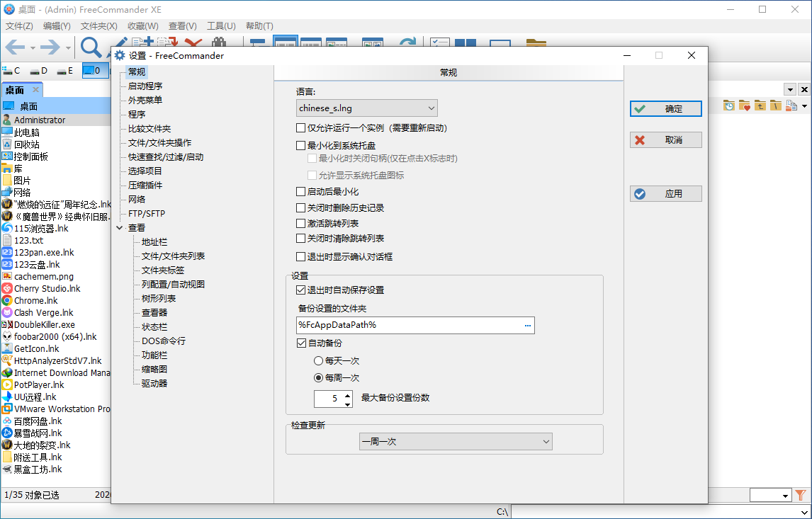The width and height of the screenshot is (812, 519).
Task: Open the folder history icon
Action: pos(729,105)
